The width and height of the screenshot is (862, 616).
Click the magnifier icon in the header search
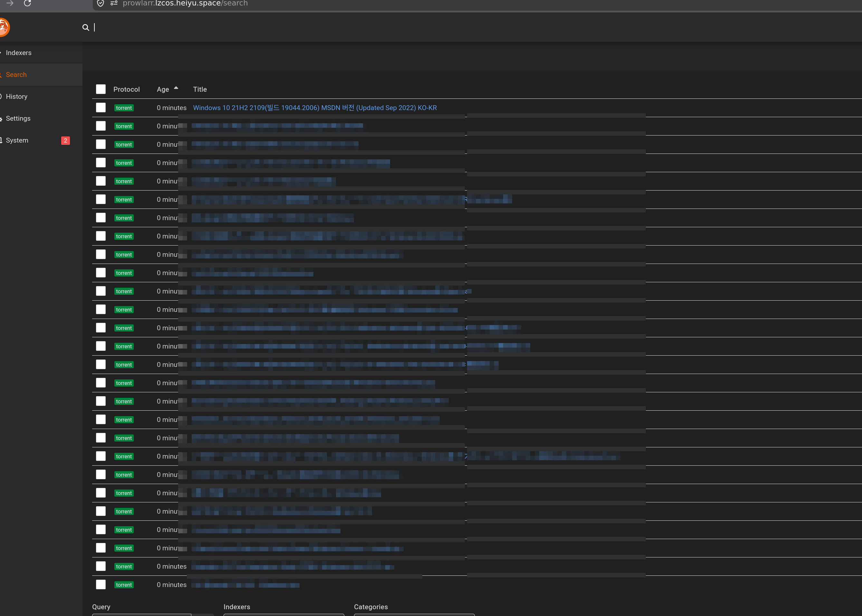tap(86, 27)
